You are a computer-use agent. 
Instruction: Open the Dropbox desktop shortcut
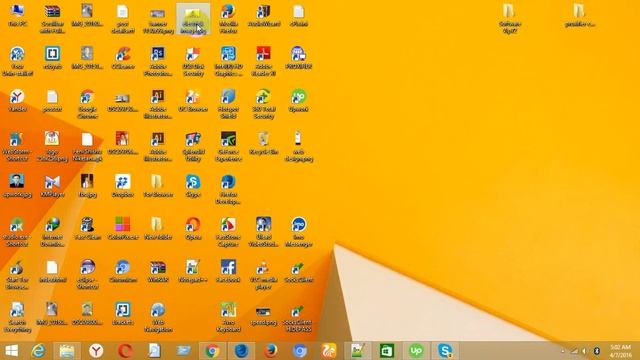(x=123, y=186)
